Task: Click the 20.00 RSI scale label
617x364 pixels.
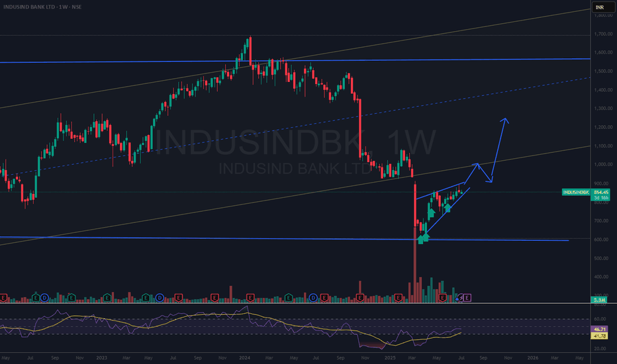Action: [x=600, y=349]
